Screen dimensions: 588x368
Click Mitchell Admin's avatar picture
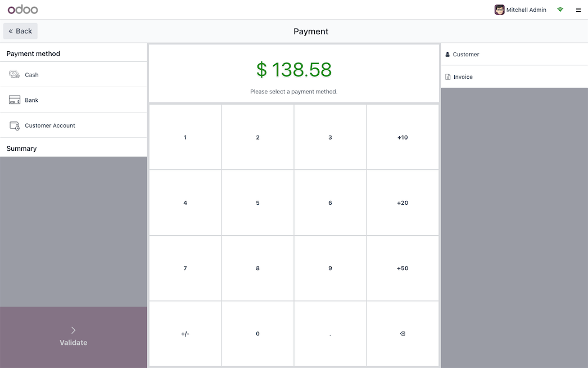[499, 10]
